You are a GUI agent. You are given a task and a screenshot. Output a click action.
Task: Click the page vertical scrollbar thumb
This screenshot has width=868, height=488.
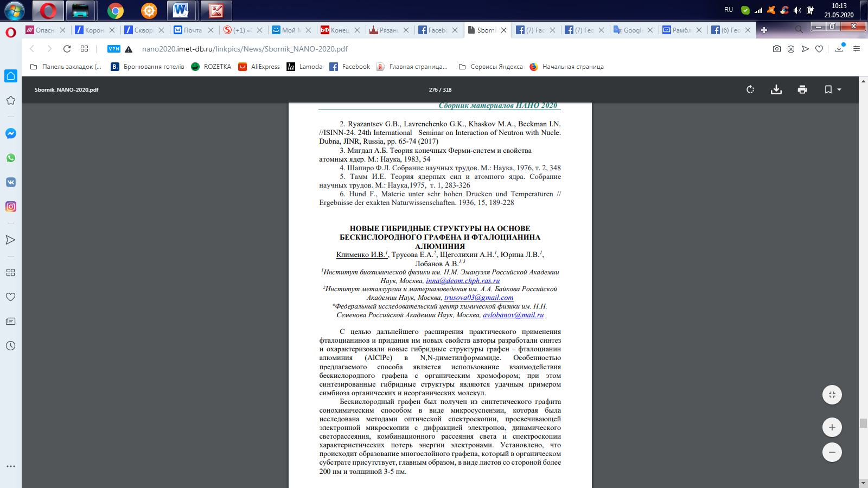tap(863, 423)
